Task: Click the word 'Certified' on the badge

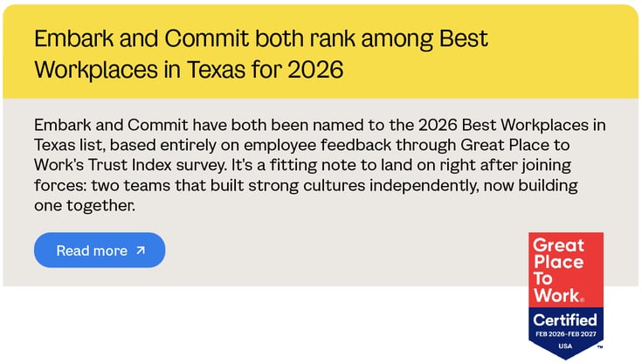Action: pyautogui.click(x=565, y=320)
